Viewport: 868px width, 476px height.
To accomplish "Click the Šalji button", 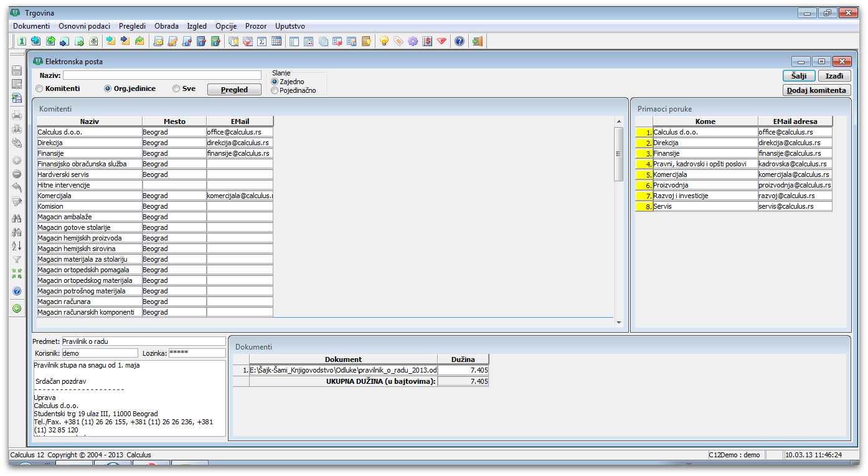I will tap(799, 75).
